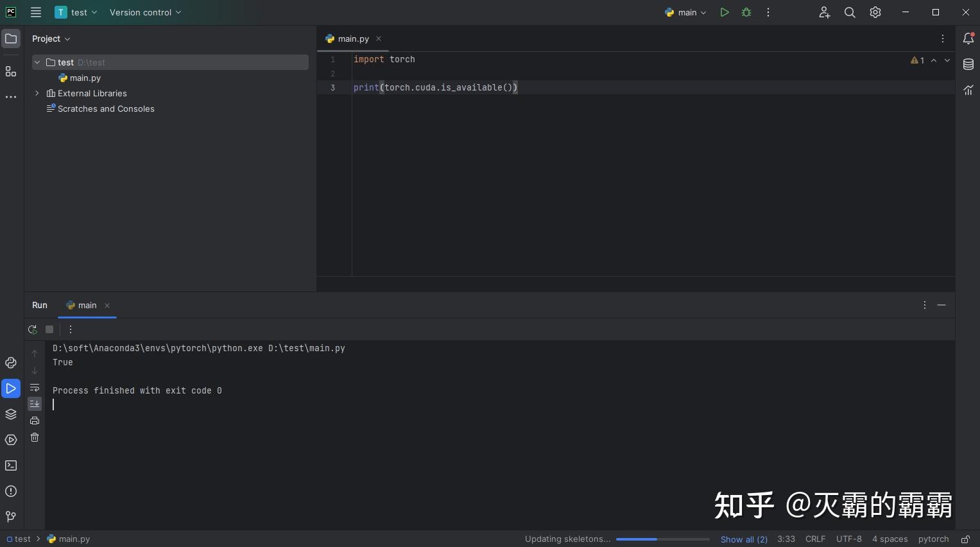Viewport: 980px width, 547px height.
Task: Open the test project dropdown
Action: [76, 12]
